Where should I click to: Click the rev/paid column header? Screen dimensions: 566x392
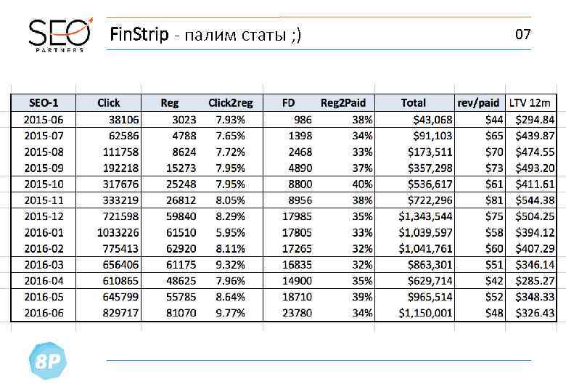tap(478, 103)
